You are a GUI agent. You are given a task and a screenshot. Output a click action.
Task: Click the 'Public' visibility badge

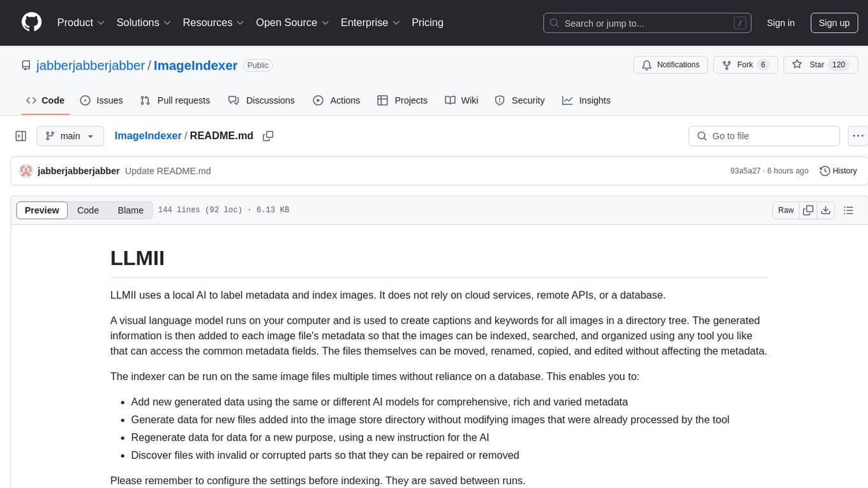(x=258, y=65)
